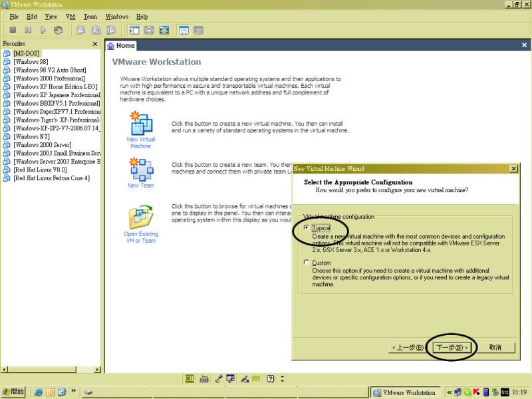Click the Quick Switch toolbar icon

click(149, 30)
